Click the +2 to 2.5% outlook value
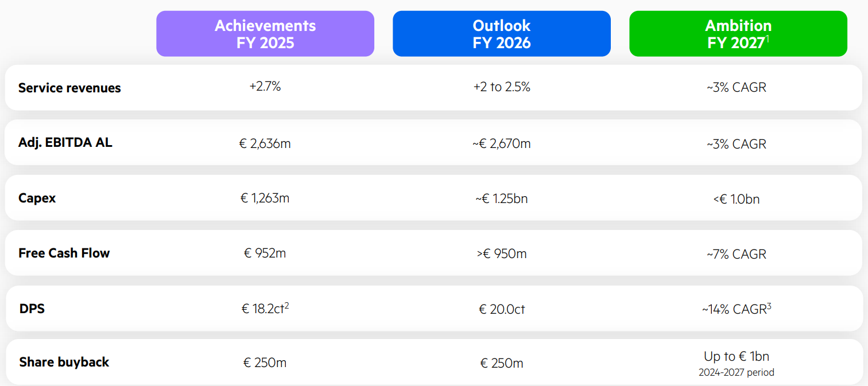 tap(502, 87)
